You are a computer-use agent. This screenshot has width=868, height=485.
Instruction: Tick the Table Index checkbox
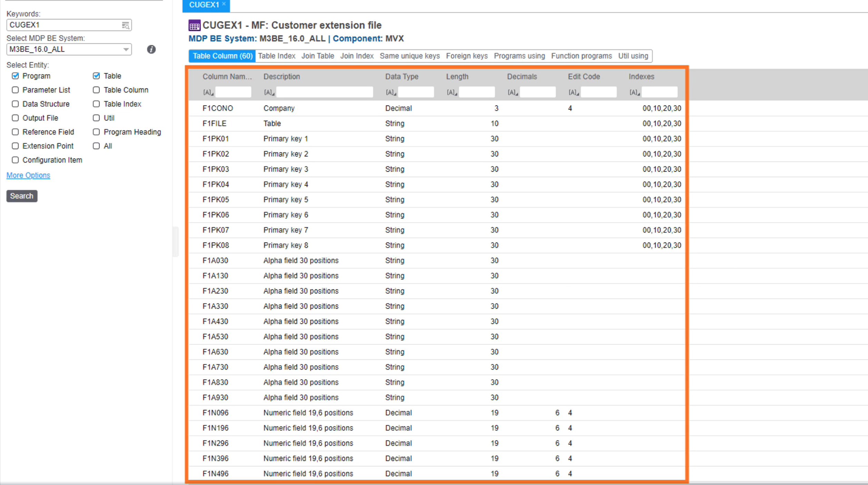[x=96, y=104]
